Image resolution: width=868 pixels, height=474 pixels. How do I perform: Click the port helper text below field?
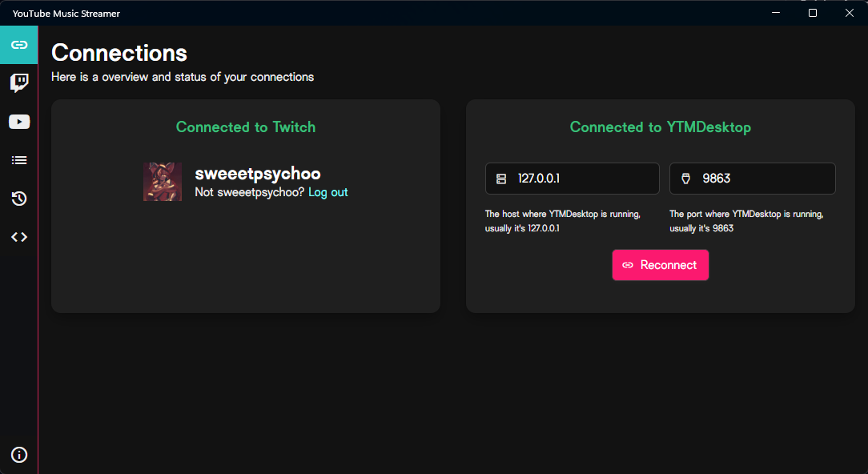[746, 221]
